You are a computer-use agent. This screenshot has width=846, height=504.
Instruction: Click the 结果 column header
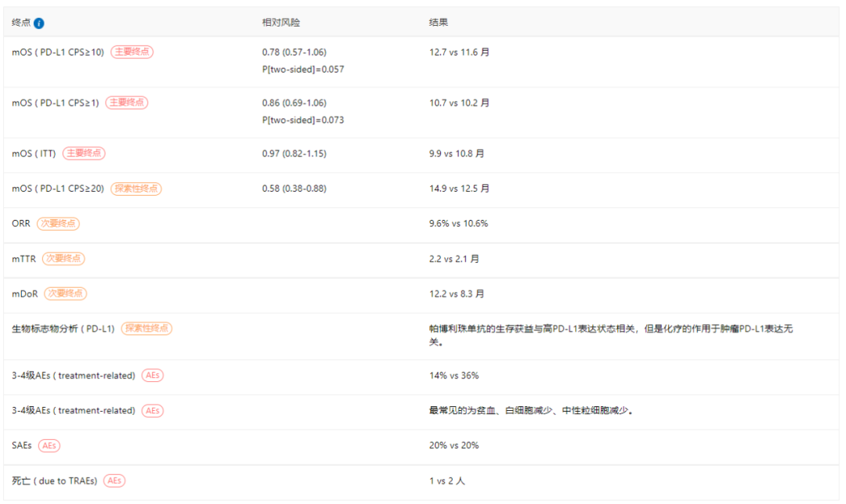438,23
